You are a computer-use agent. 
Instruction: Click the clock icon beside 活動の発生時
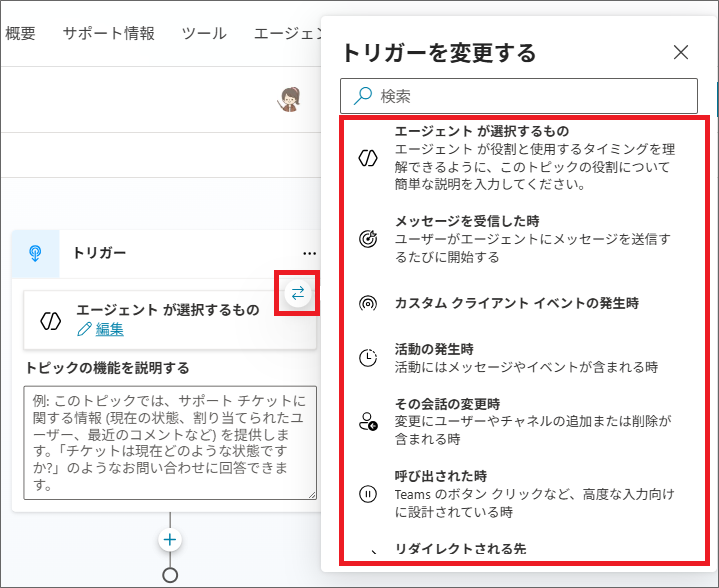pos(368,358)
